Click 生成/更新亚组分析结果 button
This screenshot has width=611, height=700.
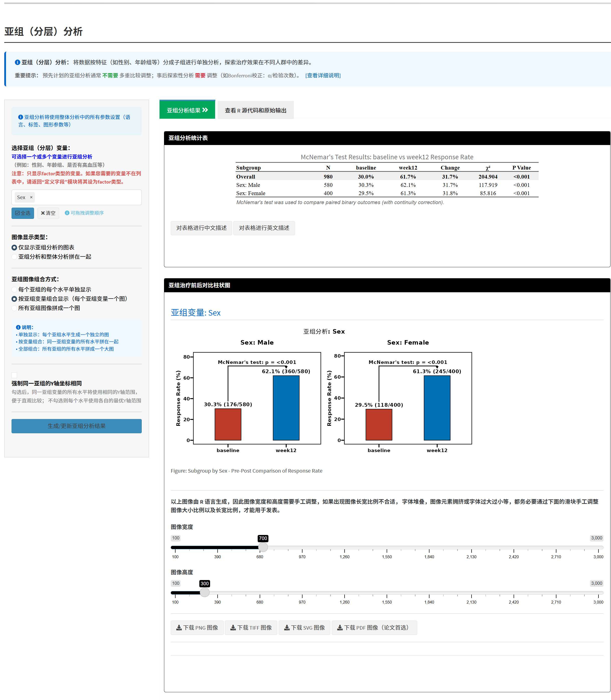click(x=76, y=426)
